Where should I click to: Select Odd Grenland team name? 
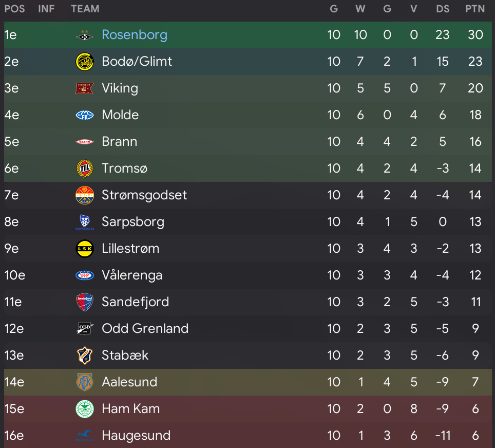click(145, 329)
